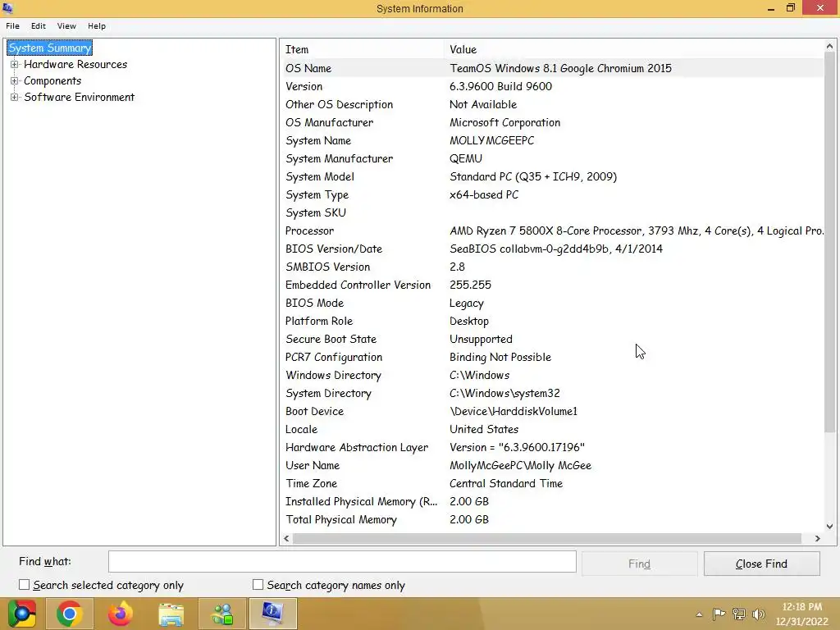Toggle Search selected category only checkbox

24,584
